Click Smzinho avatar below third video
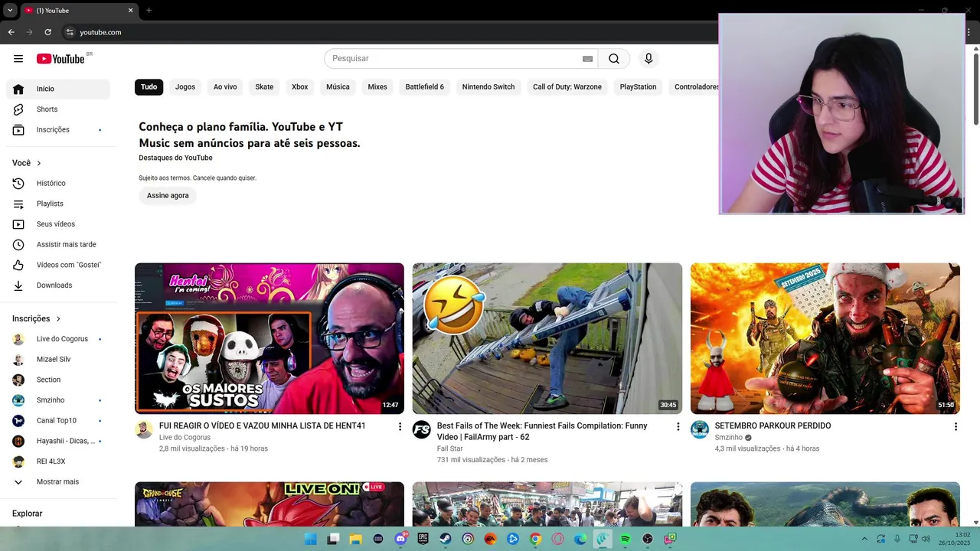Viewport: 980px width, 551px height. click(x=700, y=429)
